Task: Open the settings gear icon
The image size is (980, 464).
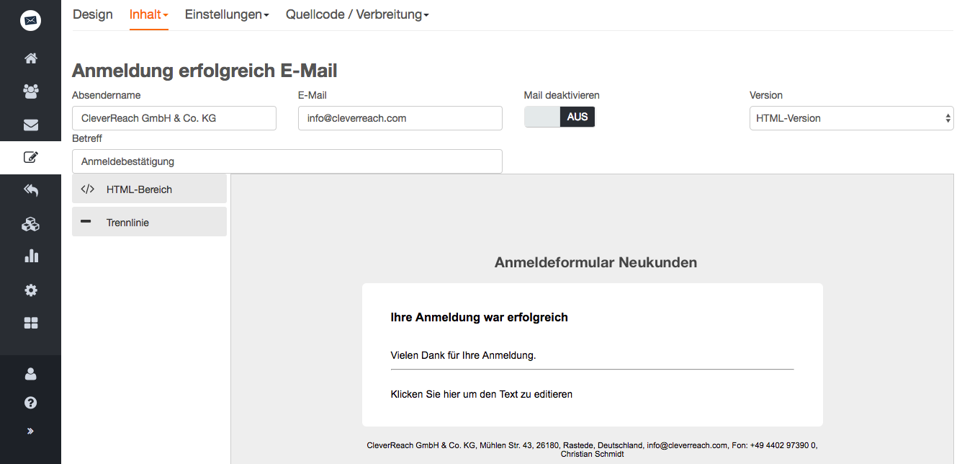Action: (x=30, y=290)
